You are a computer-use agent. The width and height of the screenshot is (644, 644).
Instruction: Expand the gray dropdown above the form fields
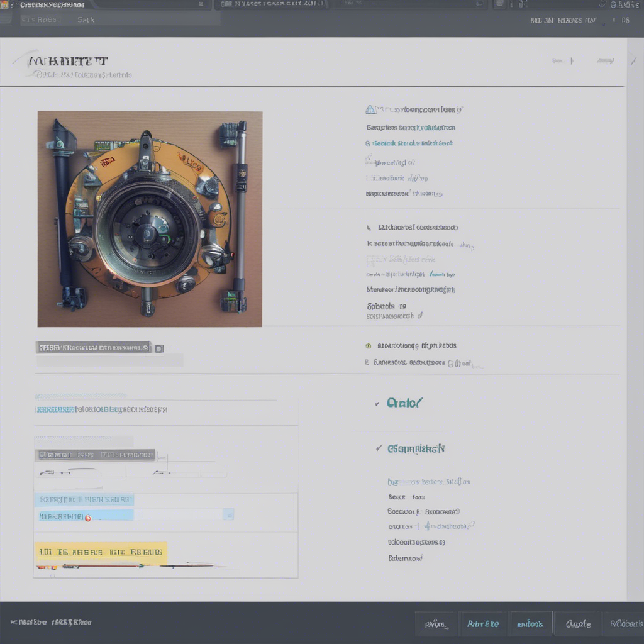(x=94, y=454)
